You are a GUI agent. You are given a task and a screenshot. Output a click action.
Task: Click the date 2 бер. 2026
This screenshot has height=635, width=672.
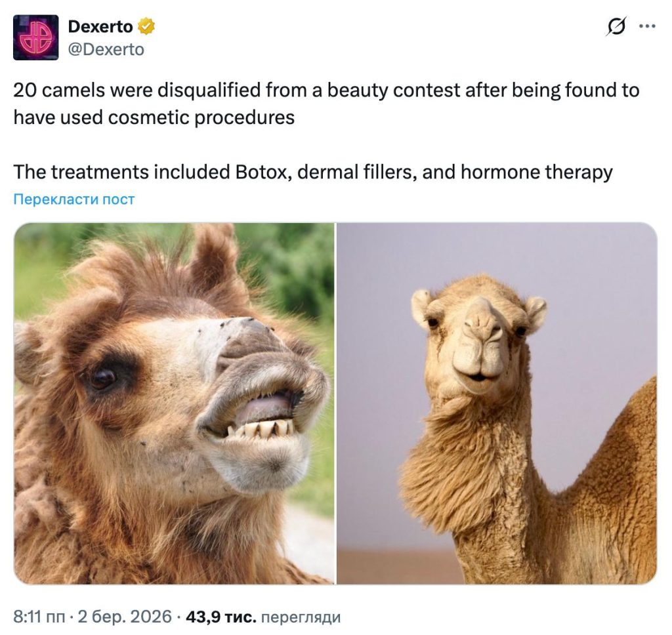pos(125,617)
